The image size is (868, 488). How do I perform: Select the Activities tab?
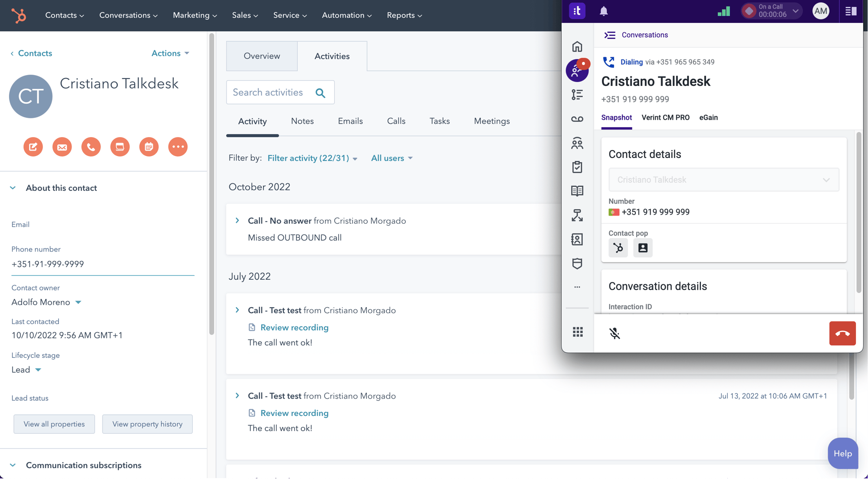(x=332, y=56)
